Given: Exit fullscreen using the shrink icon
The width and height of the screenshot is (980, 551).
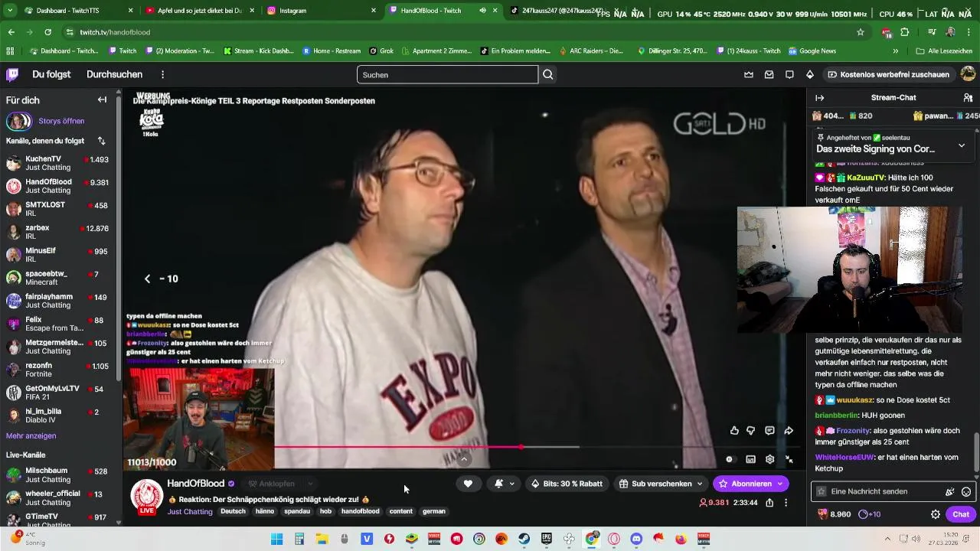Looking at the screenshot, I should 789,459.
